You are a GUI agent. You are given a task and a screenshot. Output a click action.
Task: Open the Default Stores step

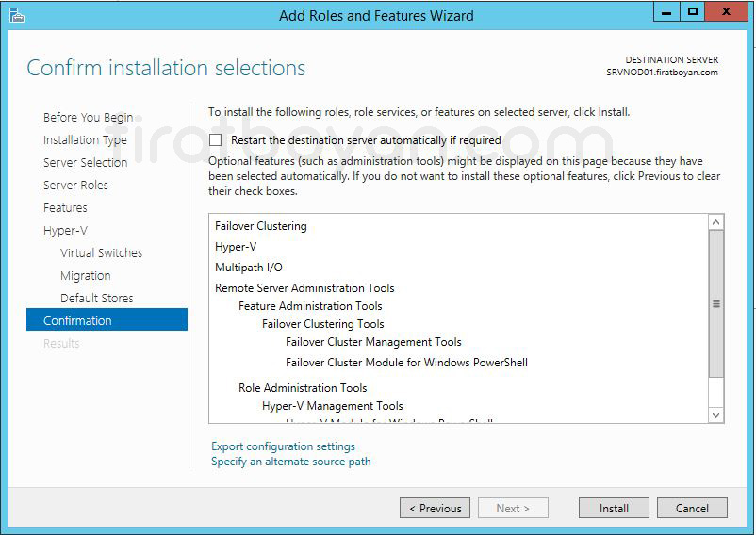(x=96, y=299)
